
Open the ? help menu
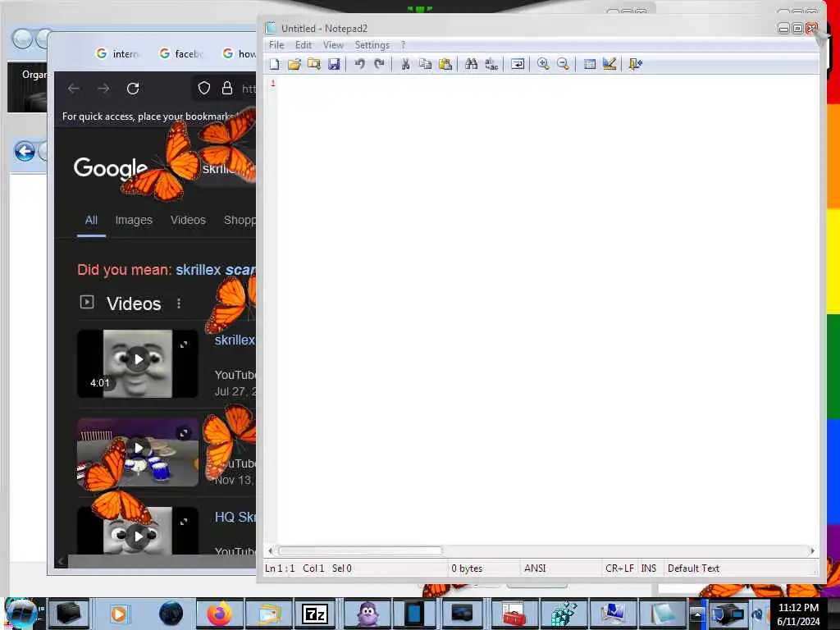pos(404,45)
